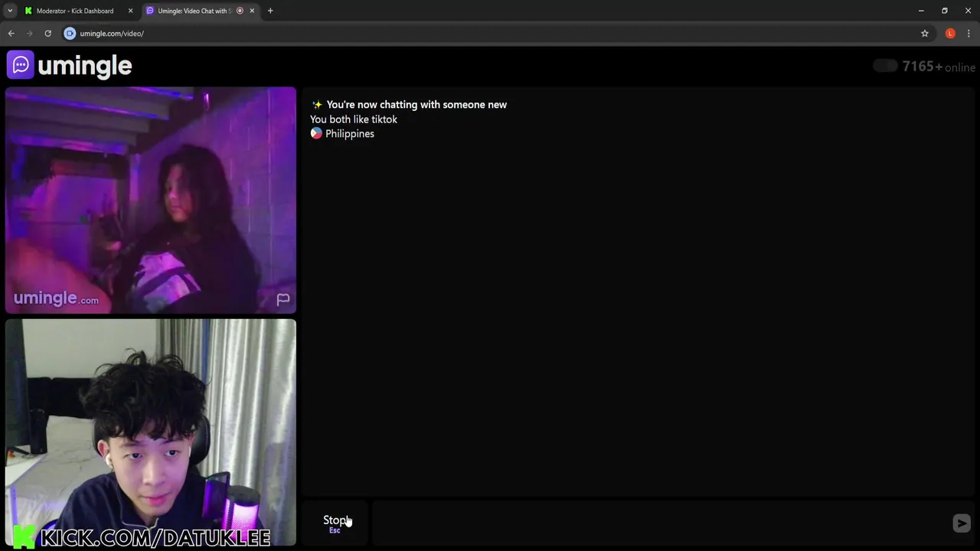The width and height of the screenshot is (980, 551).
Task: Reload the umingle page
Action: tap(47, 34)
